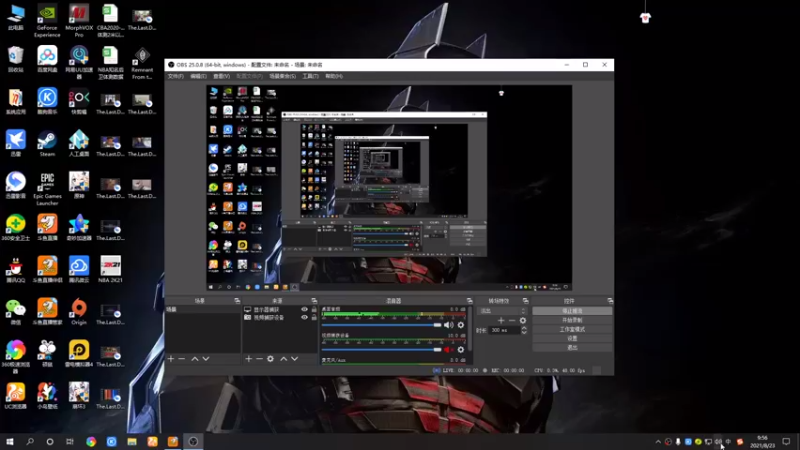800x450 pixels.
Task: Move scene down in Scenes panel
Action: pos(206,359)
